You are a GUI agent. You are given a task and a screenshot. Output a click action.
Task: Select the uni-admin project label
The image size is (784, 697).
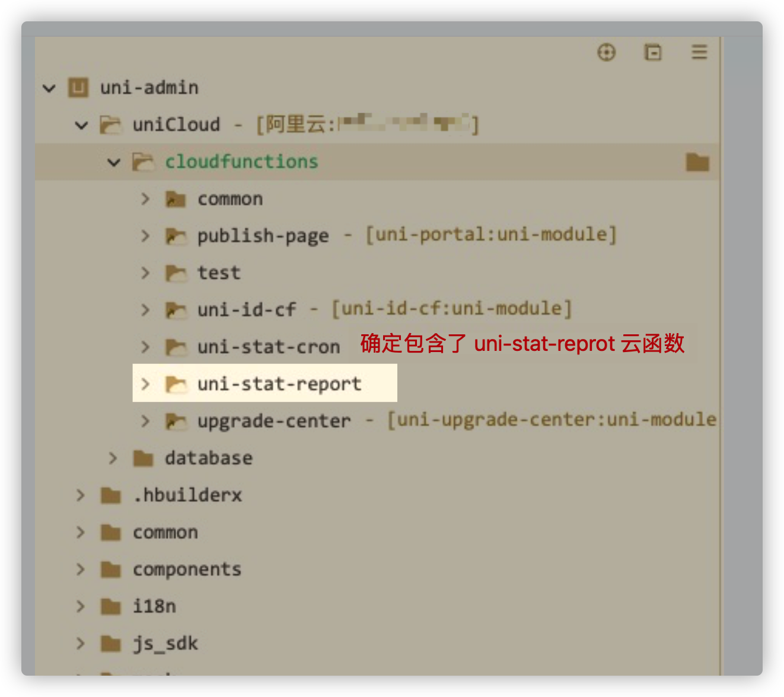click(x=149, y=88)
